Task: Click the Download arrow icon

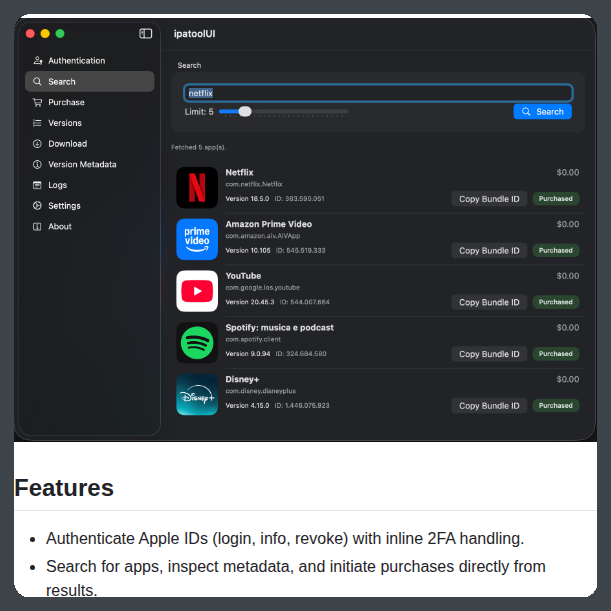Action: [37, 143]
